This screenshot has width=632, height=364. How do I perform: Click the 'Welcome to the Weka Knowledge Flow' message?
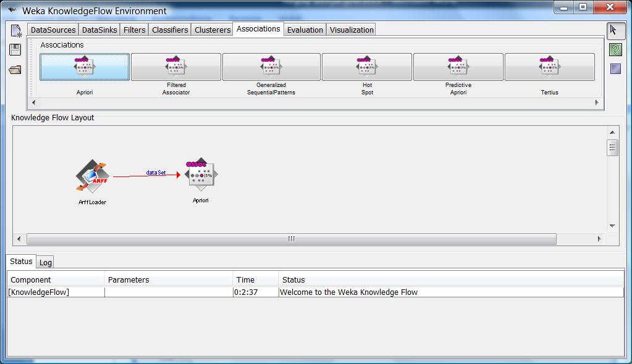pos(348,292)
